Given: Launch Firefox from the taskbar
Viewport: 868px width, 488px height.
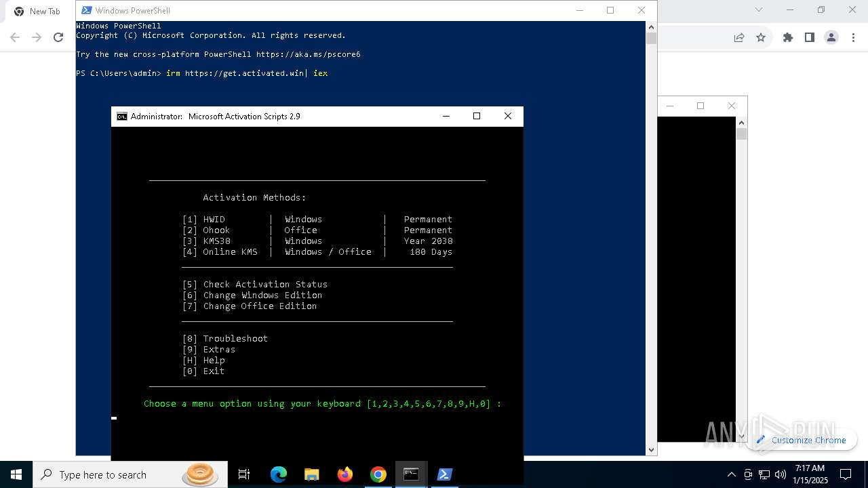Looking at the screenshot, I should tap(345, 474).
